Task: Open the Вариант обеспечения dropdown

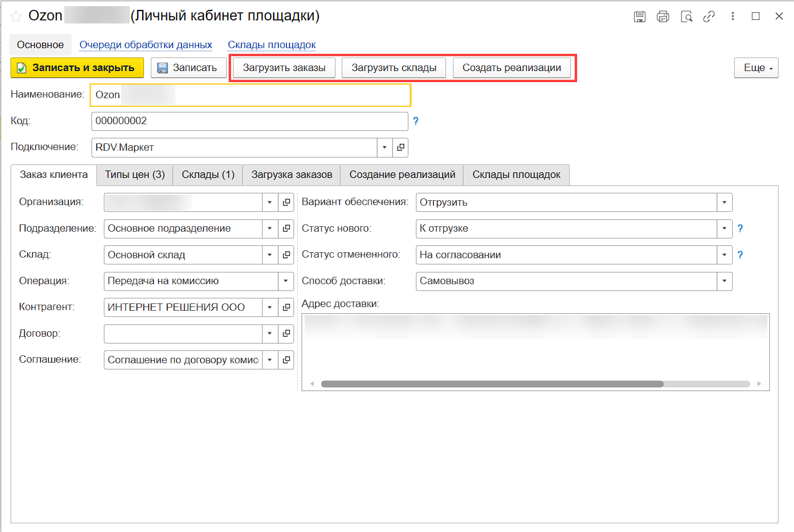Action: pos(724,202)
